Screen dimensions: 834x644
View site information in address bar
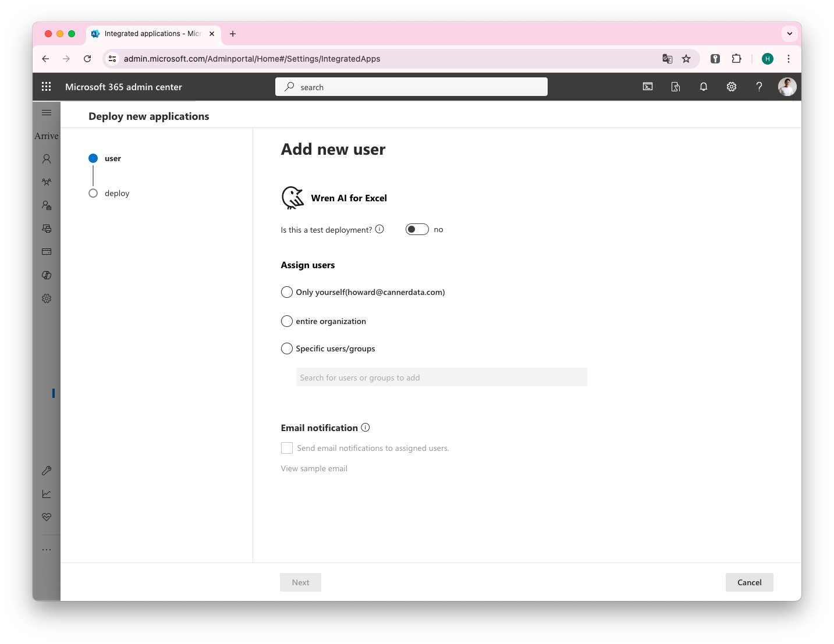click(113, 59)
